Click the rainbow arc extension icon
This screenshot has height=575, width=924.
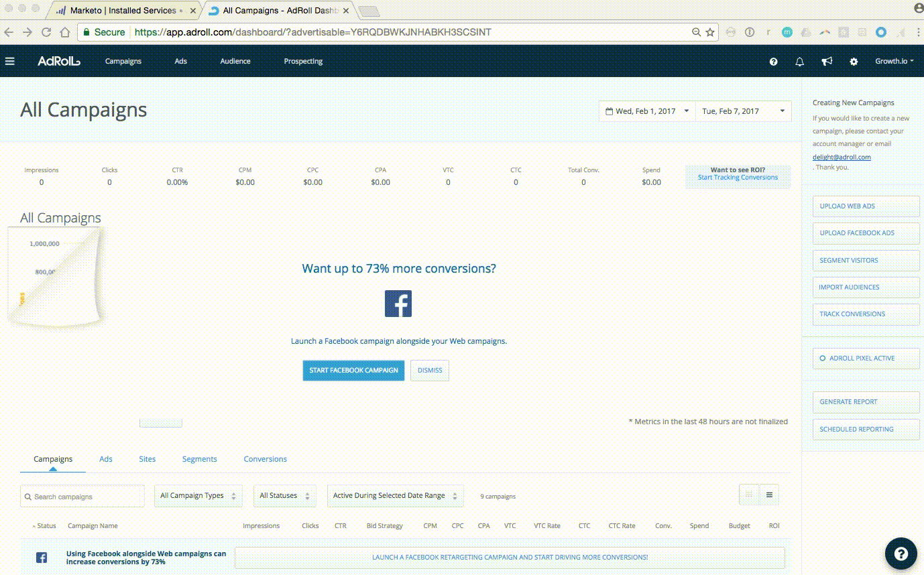point(825,32)
